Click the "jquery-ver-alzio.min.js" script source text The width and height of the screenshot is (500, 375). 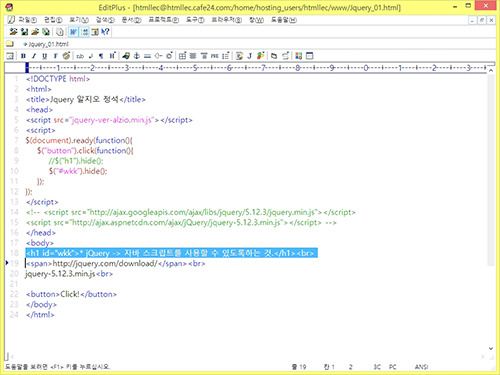point(112,120)
